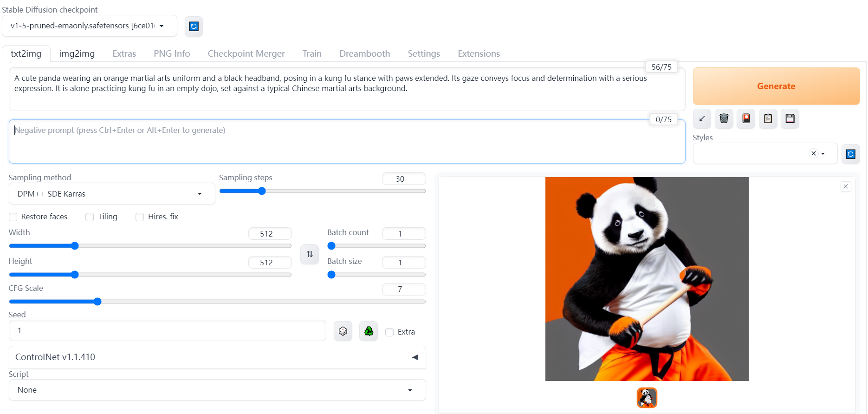Click the Sampling steps number field
Viewport: 868px width, 414px height.
tap(404, 179)
